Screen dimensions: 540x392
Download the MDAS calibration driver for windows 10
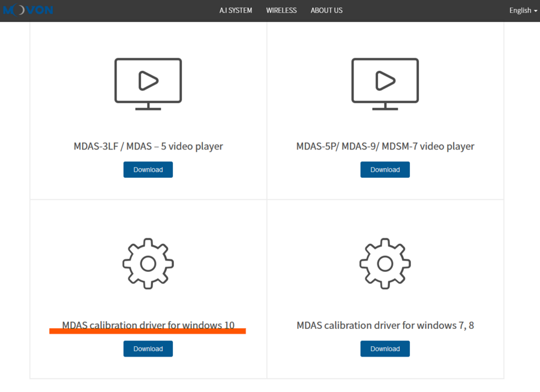click(148, 348)
